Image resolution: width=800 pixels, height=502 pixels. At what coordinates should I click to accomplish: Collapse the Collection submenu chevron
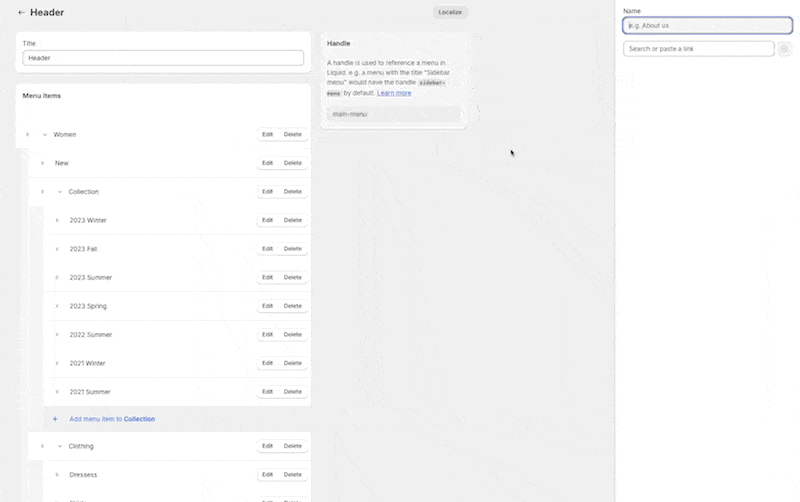[59, 192]
